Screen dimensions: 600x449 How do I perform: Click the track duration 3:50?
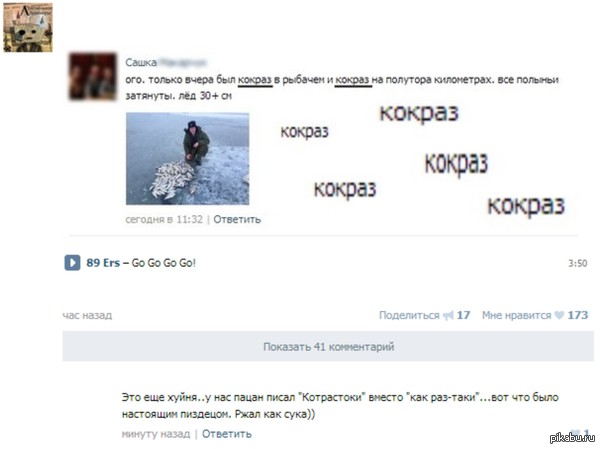pos(577,263)
